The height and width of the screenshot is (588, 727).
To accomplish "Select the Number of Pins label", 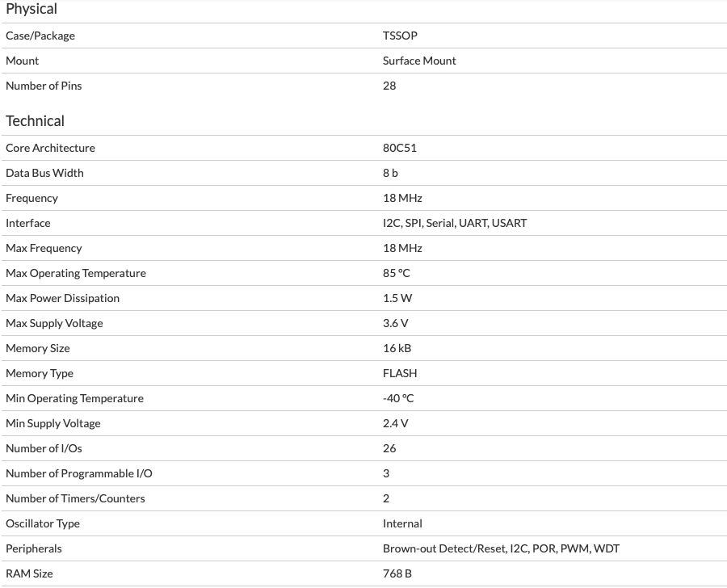I will [44, 86].
